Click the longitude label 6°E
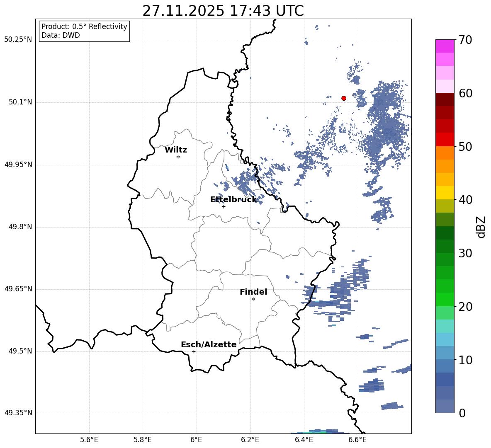 [196, 440]
